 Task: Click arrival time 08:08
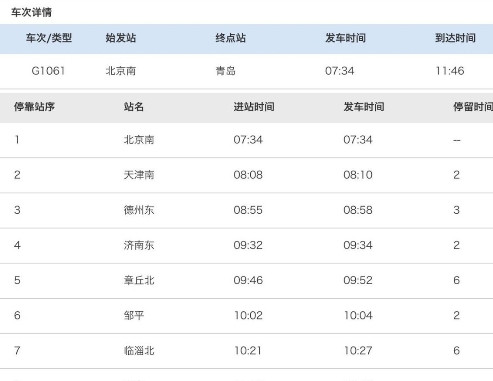click(x=248, y=175)
